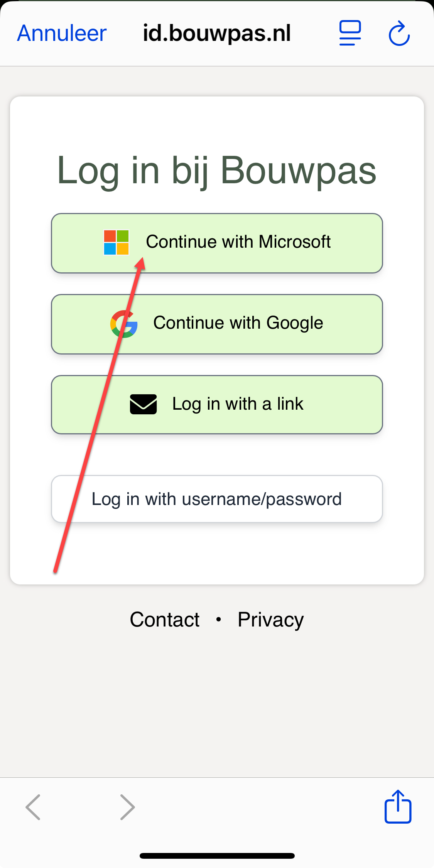Tap the home indicator bar
Image resolution: width=434 pixels, height=868 pixels.
point(217,856)
